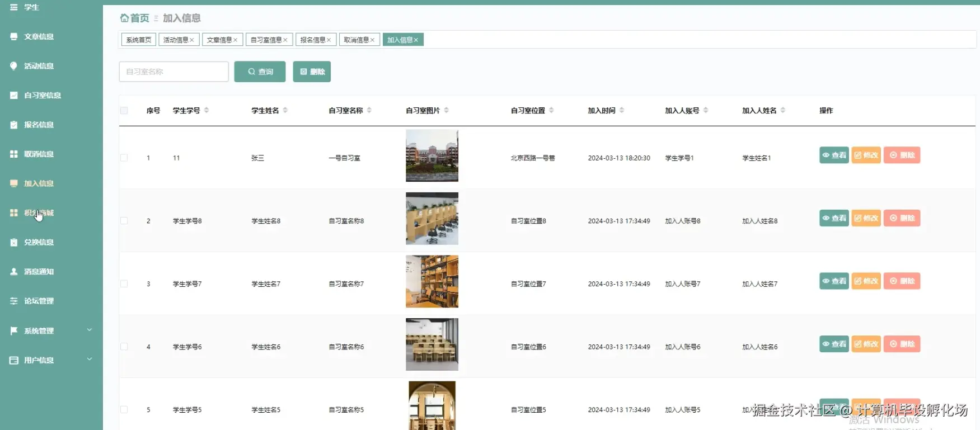Click the 活动信息 lightbulb icon
The height and width of the screenshot is (430, 980).
(13, 66)
